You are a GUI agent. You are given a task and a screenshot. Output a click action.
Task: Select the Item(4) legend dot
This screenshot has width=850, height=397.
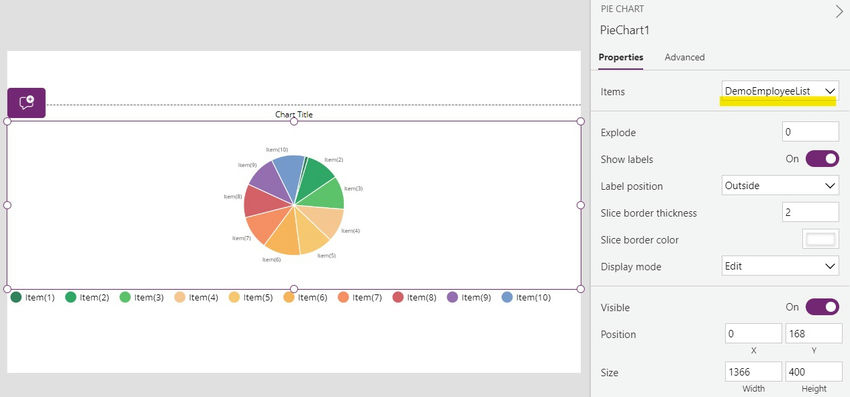click(x=180, y=297)
